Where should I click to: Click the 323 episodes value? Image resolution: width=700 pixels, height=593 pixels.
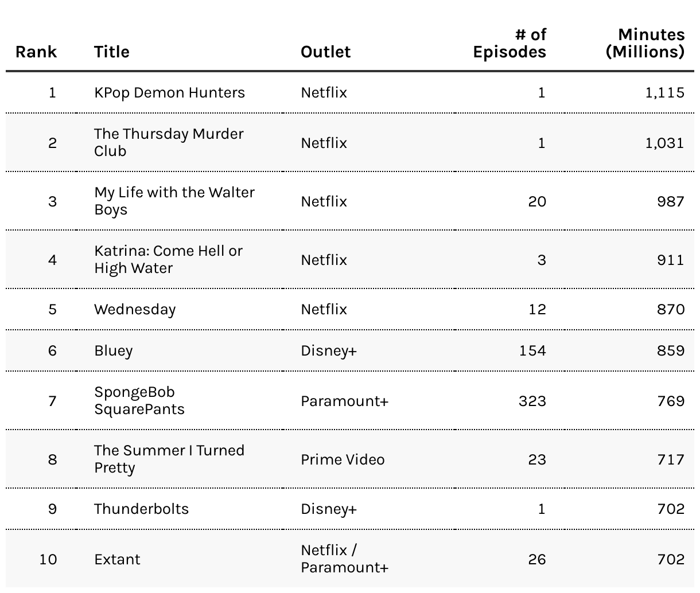(532, 401)
